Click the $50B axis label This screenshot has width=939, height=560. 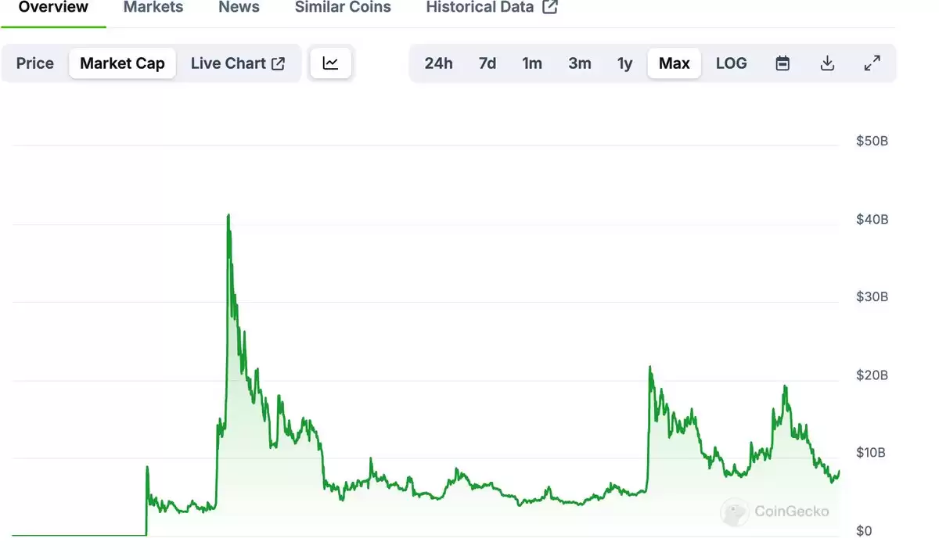872,142
